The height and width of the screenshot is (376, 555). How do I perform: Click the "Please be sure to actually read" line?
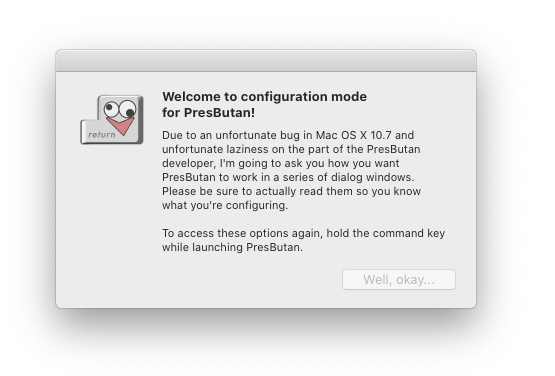tap(291, 191)
